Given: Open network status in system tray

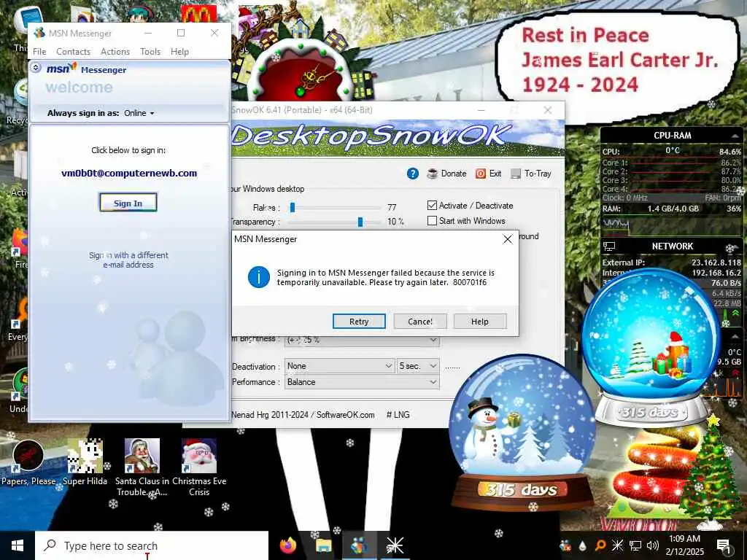Looking at the screenshot, I should pos(635,545).
